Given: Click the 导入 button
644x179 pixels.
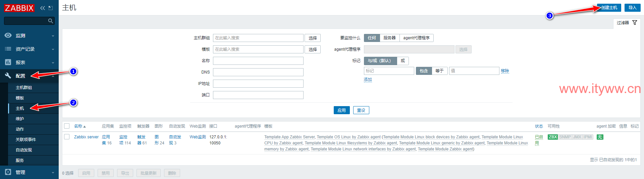Looking at the screenshot, I should click(x=632, y=8).
